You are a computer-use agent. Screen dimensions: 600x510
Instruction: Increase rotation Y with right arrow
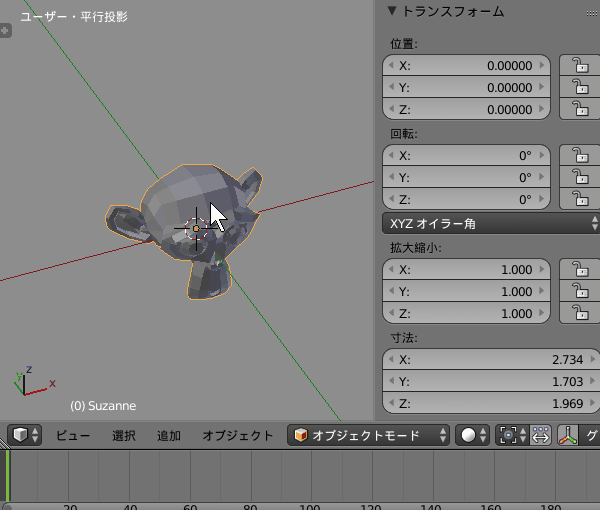(542, 177)
